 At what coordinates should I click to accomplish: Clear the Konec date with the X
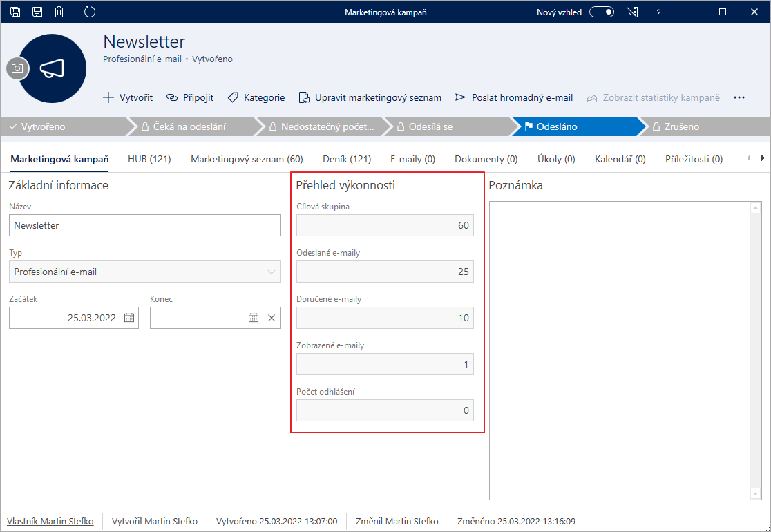click(272, 318)
